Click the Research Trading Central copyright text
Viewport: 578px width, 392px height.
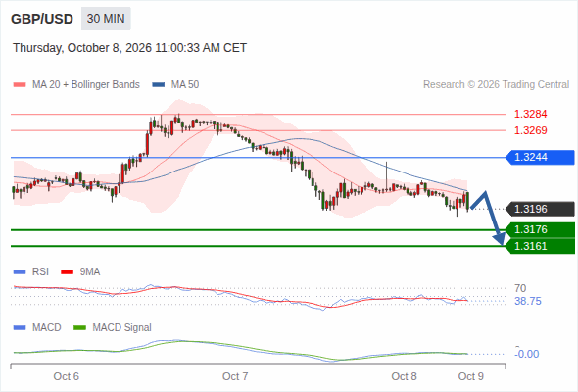pyautogui.click(x=496, y=85)
